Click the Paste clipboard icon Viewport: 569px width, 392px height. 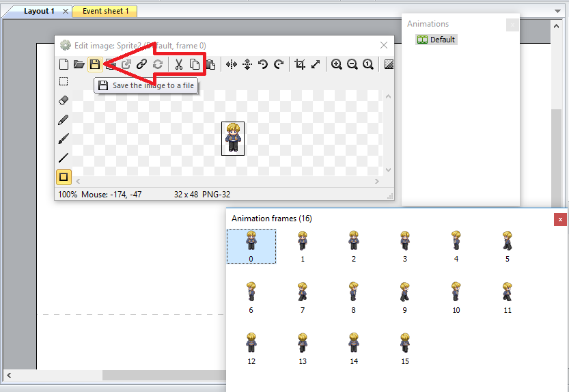point(210,65)
